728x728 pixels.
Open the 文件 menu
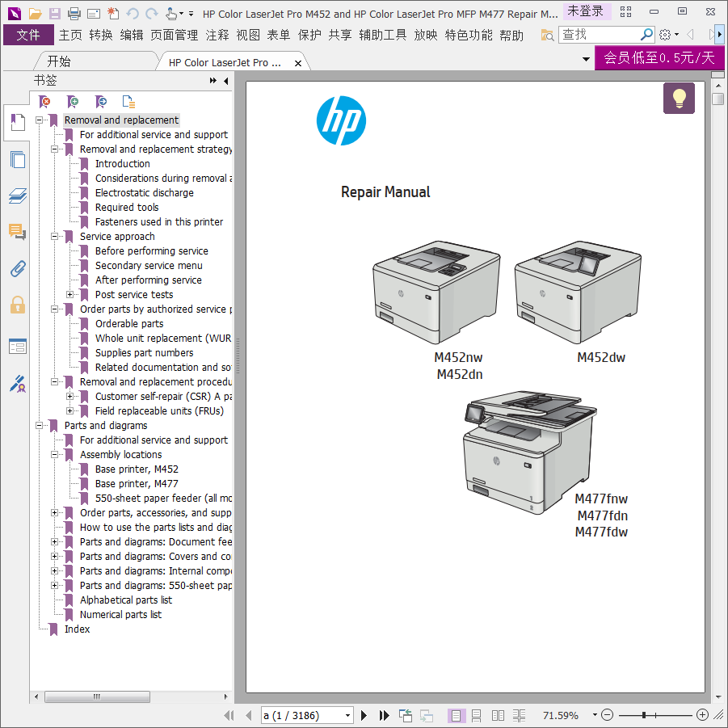pyautogui.click(x=28, y=36)
